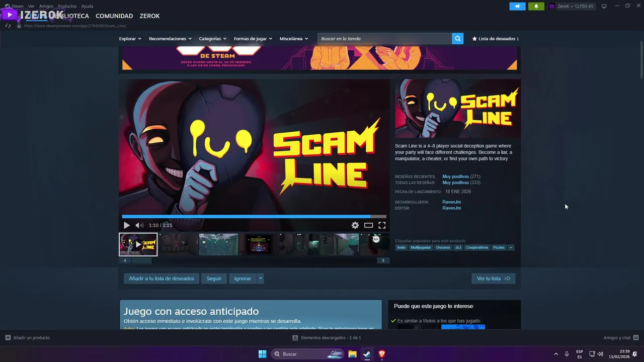Launch Brave browser from taskbar
Screen dimensions: 644x362
click(382, 354)
